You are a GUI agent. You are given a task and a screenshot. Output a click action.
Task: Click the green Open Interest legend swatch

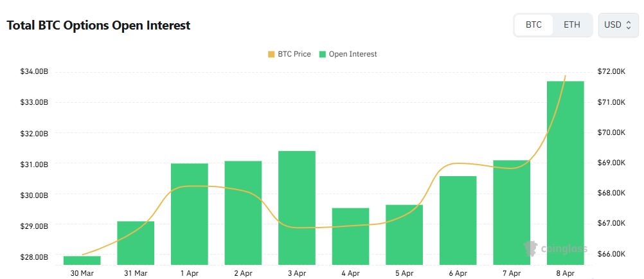tap(323, 54)
